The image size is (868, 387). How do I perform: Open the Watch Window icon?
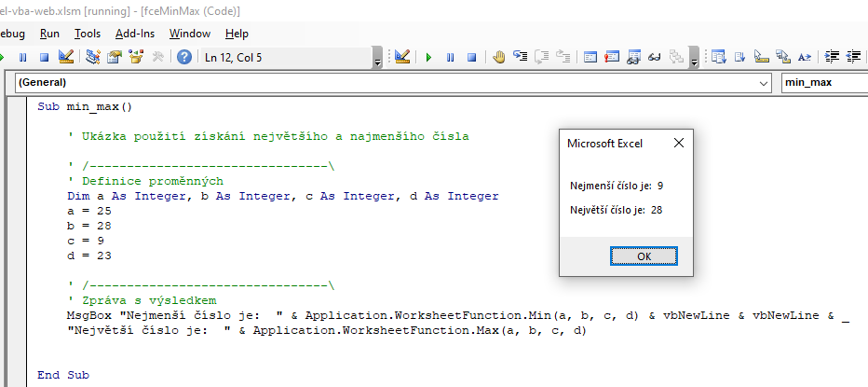click(x=633, y=57)
